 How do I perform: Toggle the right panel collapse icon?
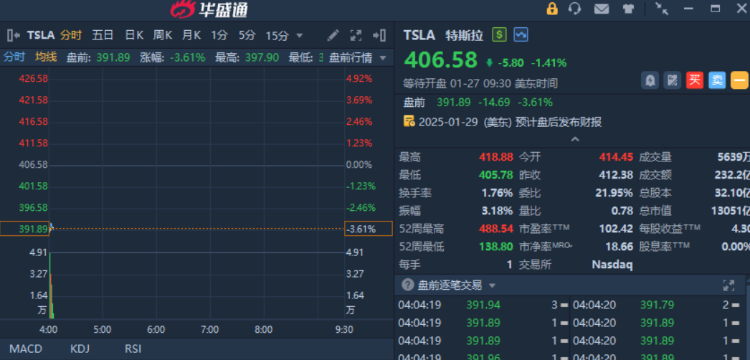(379, 35)
